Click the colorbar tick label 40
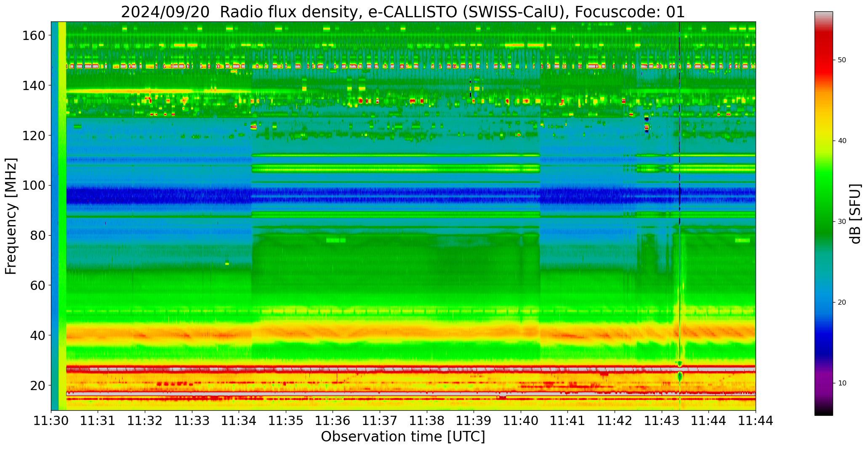 [x=842, y=141]
